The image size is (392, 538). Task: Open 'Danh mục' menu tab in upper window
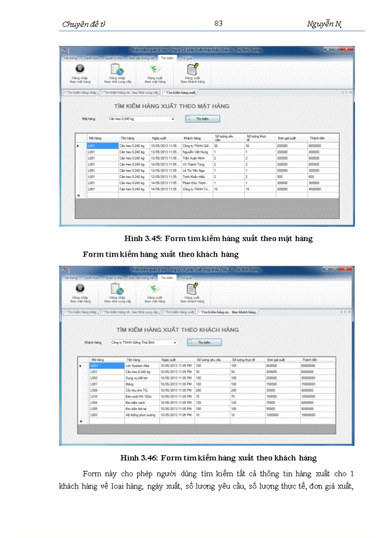click(x=91, y=58)
